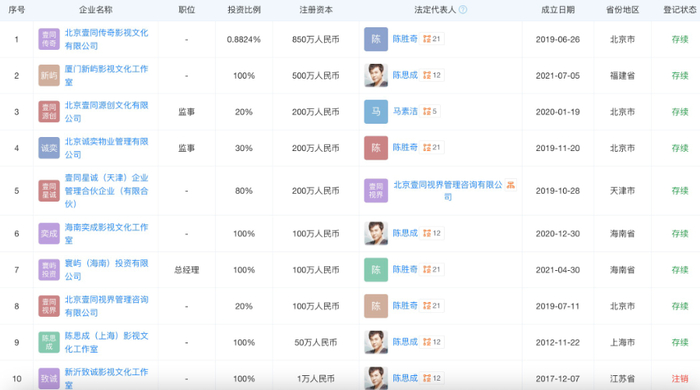Open 壹同星诚（天津）企业管理合伙企业 link
This screenshot has width=700, height=390.
point(106,191)
